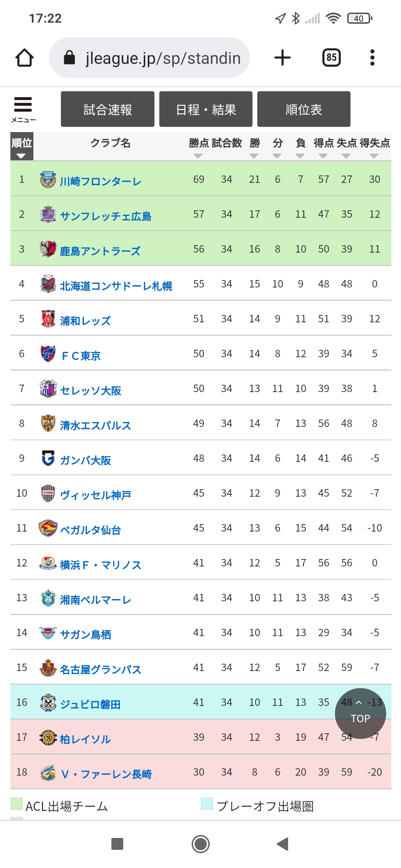Sort table by 得点 column arrow

323,156
